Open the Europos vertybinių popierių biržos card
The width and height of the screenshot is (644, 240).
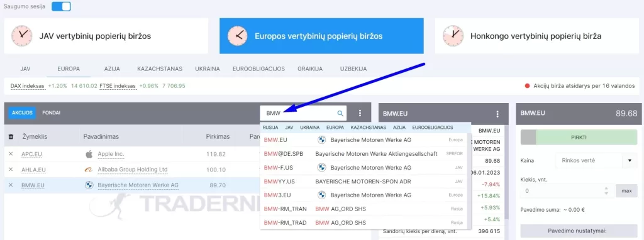pyautogui.click(x=321, y=36)
